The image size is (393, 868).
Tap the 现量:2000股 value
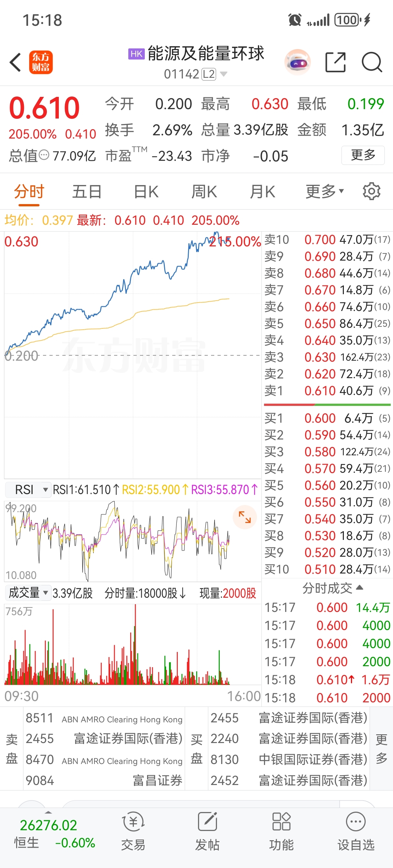pos(228,593)
